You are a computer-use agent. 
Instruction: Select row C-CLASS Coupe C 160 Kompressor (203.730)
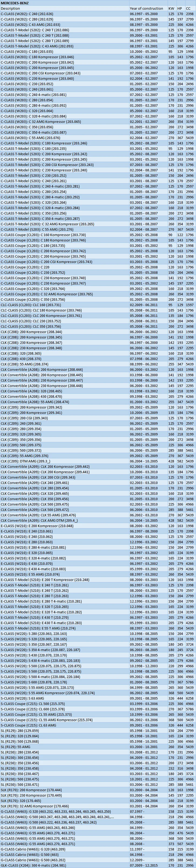click(x=98, y=235)
